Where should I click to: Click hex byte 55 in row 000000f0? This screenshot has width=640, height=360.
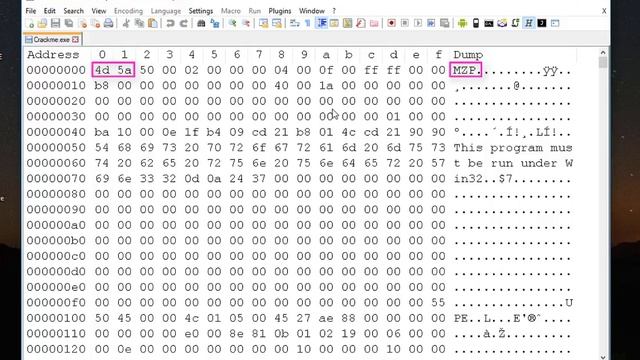tap(438, 302)
